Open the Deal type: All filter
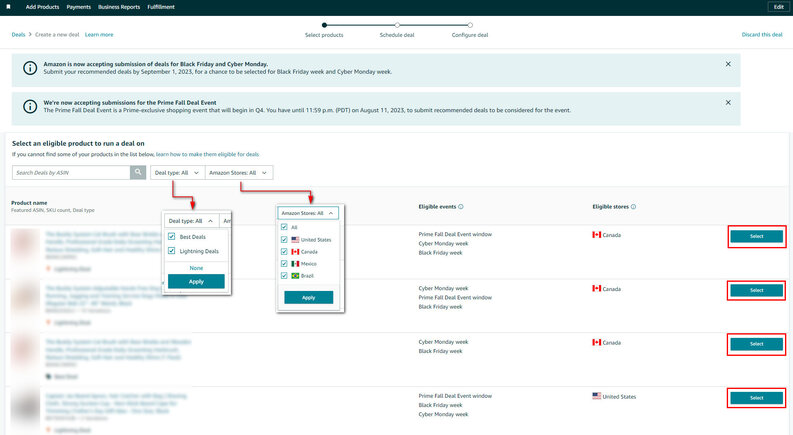 (x=178, y=172)
